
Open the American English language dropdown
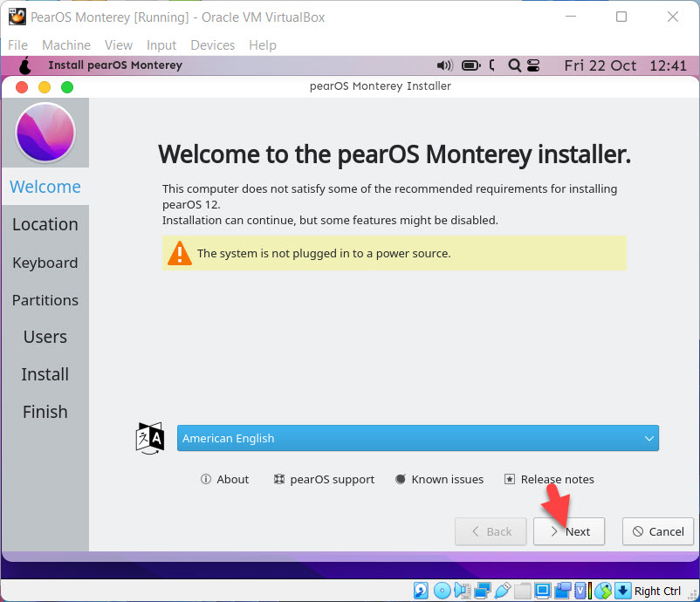(x=418, y=438)
